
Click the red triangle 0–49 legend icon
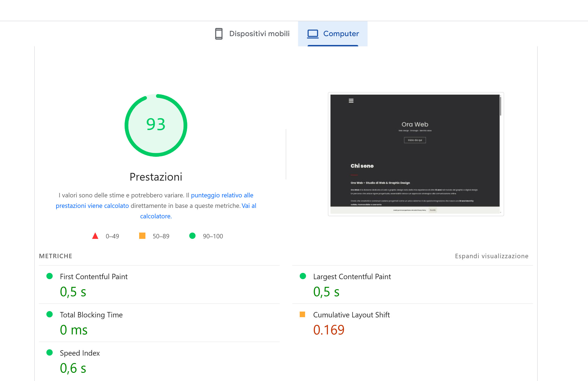95,236
